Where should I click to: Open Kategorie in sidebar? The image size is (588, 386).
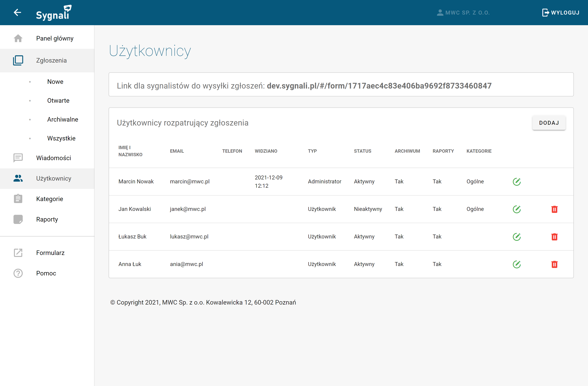[49, 199]
